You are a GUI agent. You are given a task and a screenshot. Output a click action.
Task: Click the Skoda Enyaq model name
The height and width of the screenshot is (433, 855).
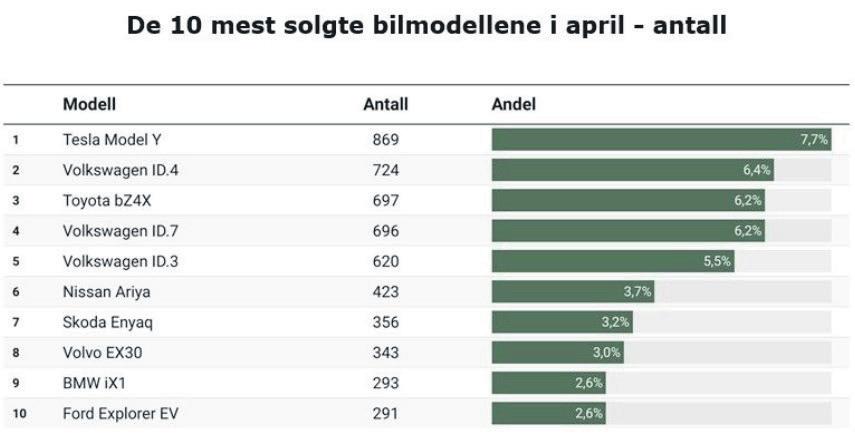point(108,322)
